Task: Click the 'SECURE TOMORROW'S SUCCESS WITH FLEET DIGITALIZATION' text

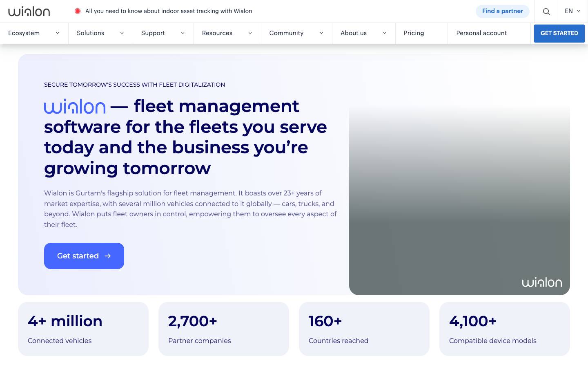Action: coord(134,85)
